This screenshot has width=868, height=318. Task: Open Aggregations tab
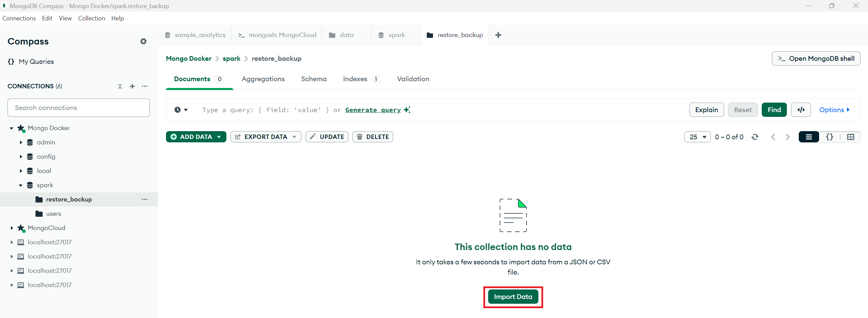tap(263, 79)
